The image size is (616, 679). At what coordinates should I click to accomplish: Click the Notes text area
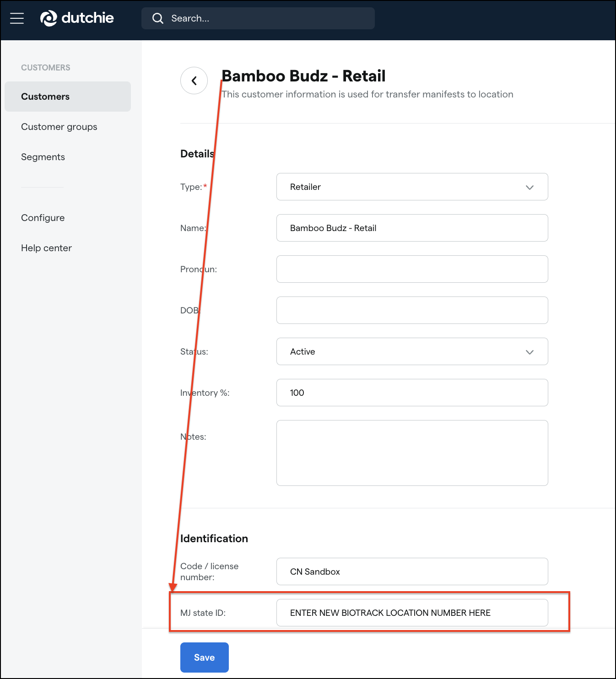tap(412, 453)
